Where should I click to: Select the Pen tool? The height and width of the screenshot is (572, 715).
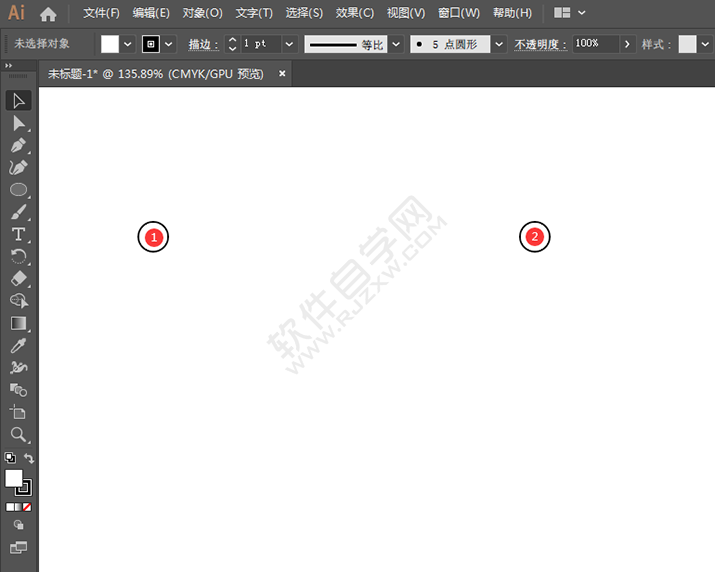point(18,146)
